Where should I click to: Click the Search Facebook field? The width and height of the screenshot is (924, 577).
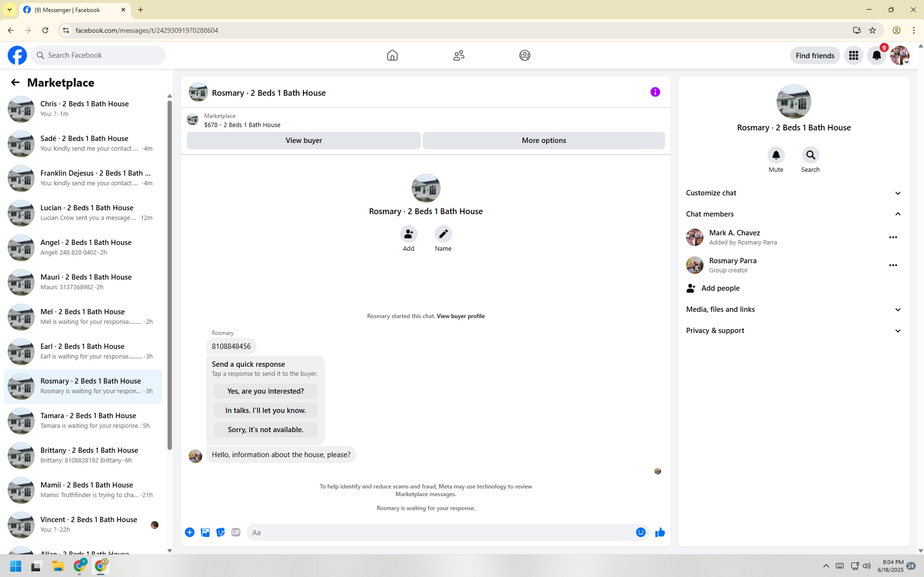point(98,55)
